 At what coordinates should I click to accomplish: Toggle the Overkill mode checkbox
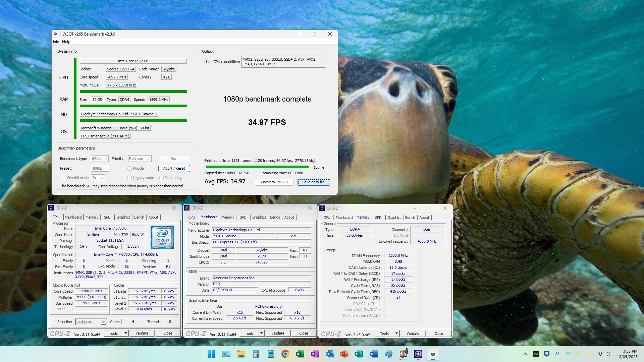tap(64, 178)
